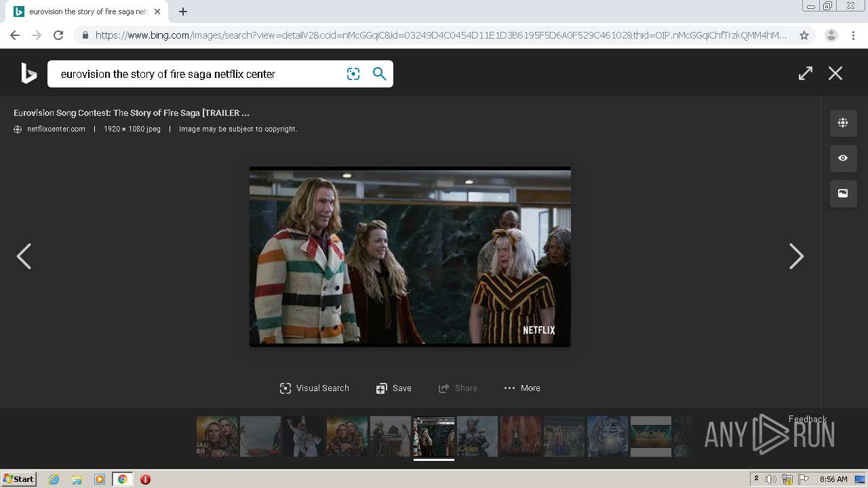868x488 pixels.
Task: Select fifth filmstrip thumbnail with building
Action: pyautogui.click(x=391, y=436)
